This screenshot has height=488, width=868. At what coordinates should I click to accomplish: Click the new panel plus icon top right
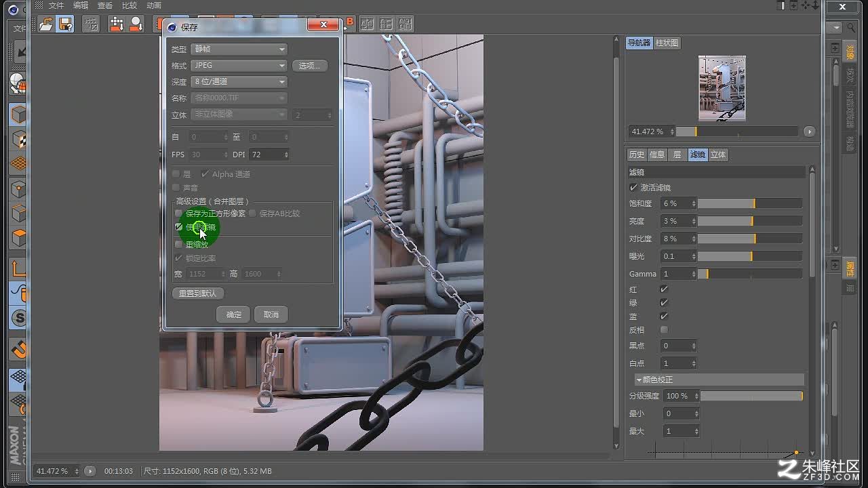point(793,5)
